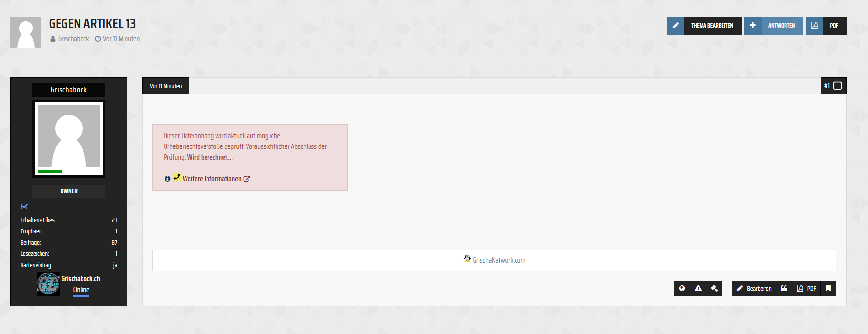Screen dimensions: 868x334
Task: Click the globe IP-address icon in post footer
Action: [682, 288]
